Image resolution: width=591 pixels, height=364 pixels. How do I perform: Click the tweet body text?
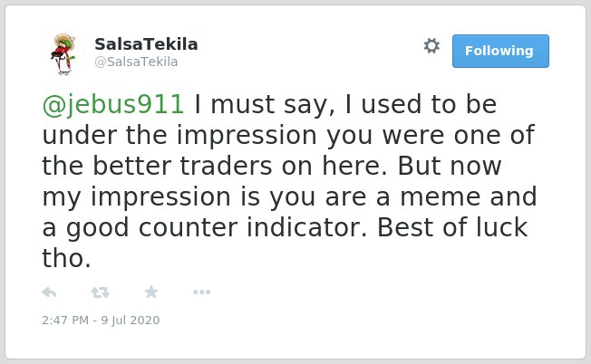point(289,181)
